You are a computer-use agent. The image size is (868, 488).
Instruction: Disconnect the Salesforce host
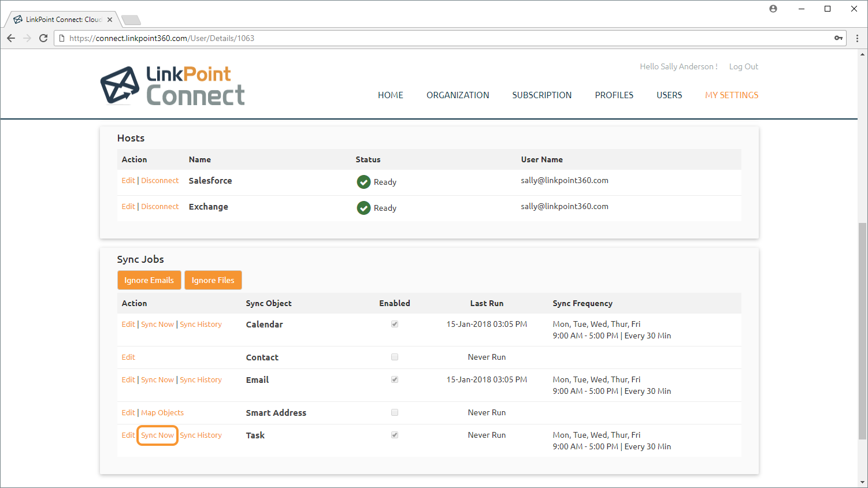pos(160,180)
